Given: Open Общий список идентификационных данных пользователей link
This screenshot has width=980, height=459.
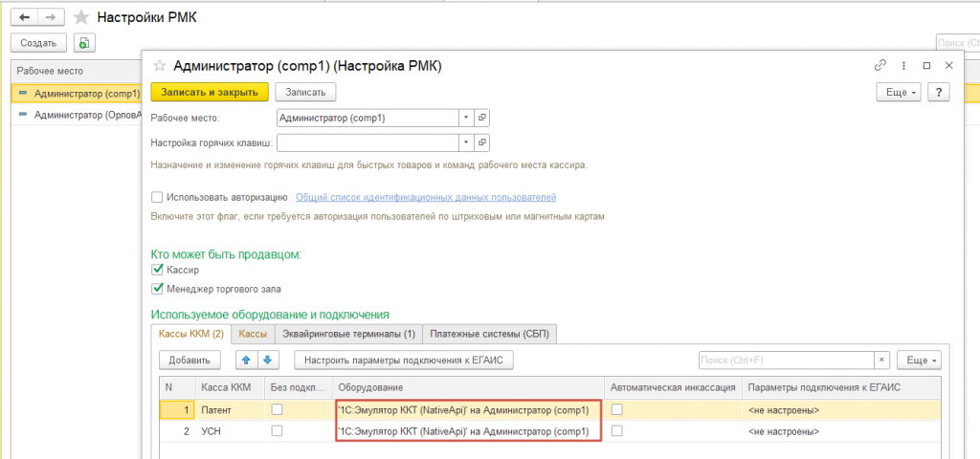Looking at the screenshot, I should click(426, 197).
